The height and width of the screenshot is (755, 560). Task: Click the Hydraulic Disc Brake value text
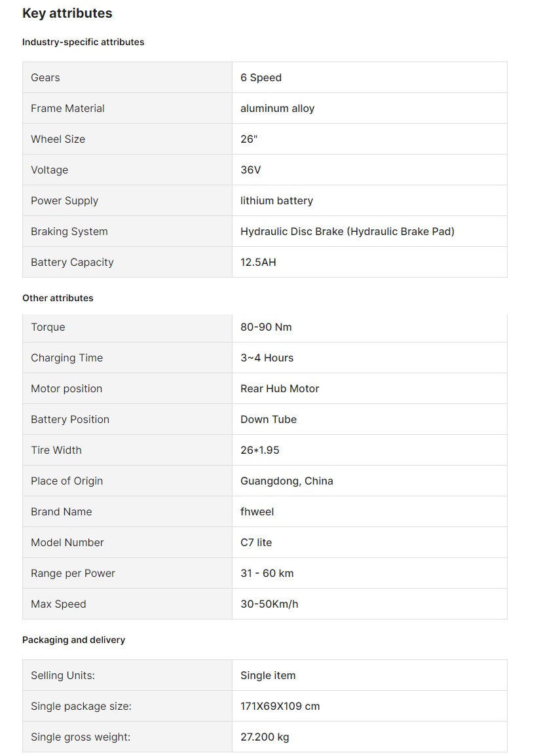(x=347, y=231)
